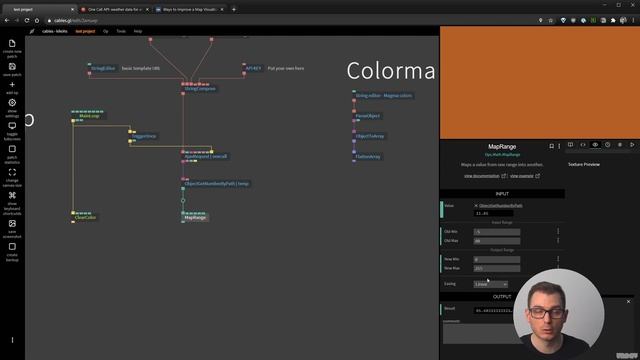The image size is (640, 360).
Task: Click the New Max input field
Action: [x=497, y=268]
